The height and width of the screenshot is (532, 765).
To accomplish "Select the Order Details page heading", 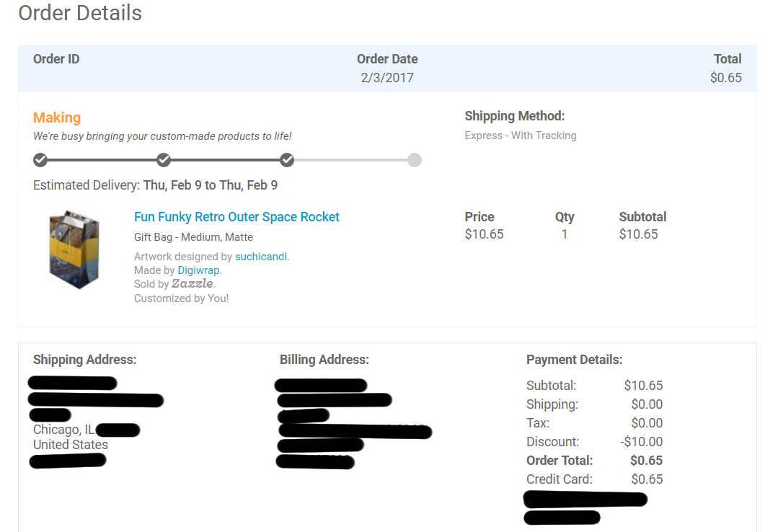I will pyautogui.click(x=80, y=13).
